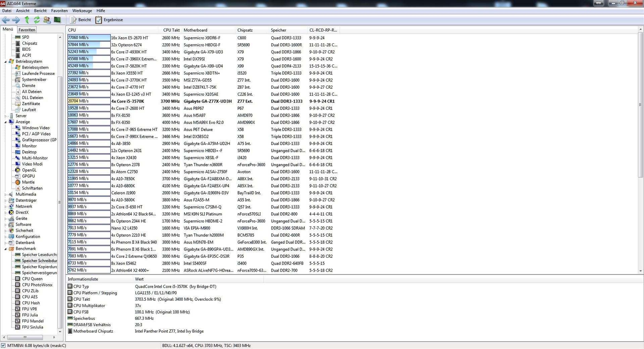Click the Speicher Lesedurchsatz memory icon
Image resolution: width=644 pixels, height=349 pixels.
18,255
